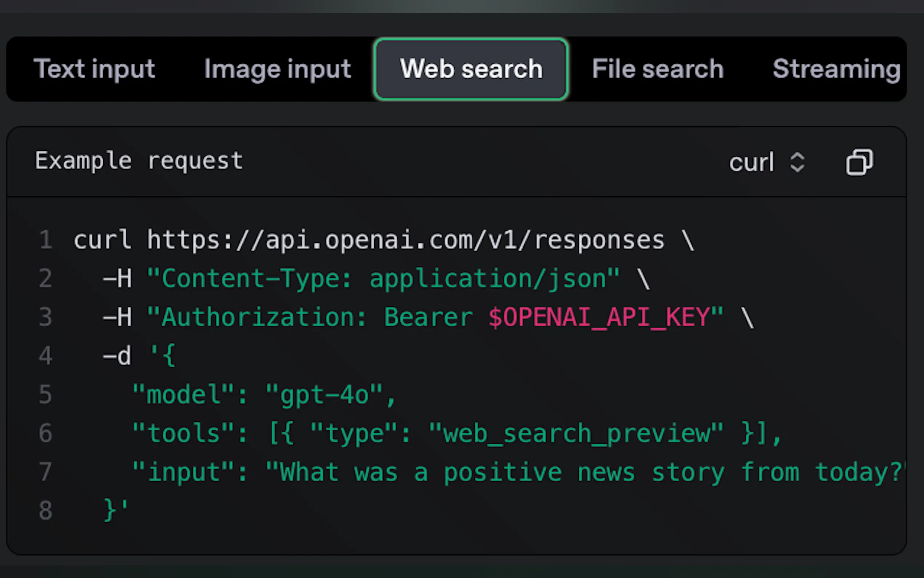Click the up-down chevron beside curl

[x=797, y=162]
